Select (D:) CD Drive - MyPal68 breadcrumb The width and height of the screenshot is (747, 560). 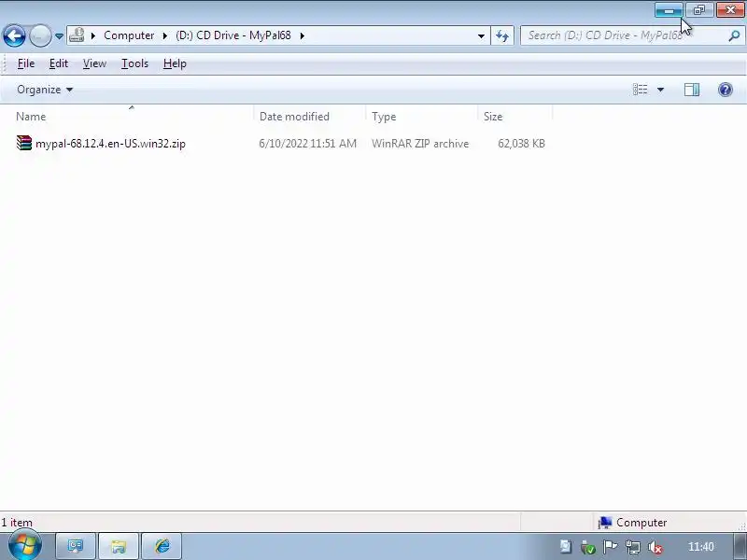click(233, 35)
